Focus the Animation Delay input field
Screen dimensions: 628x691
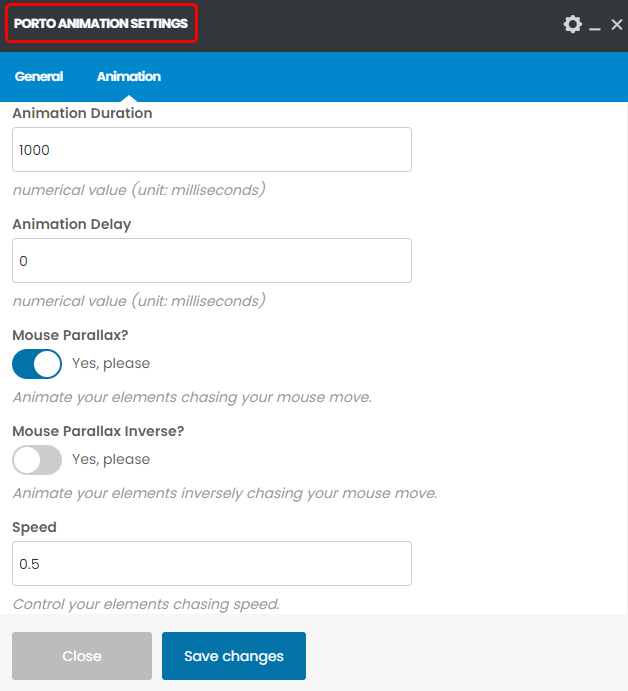[212, 261]
